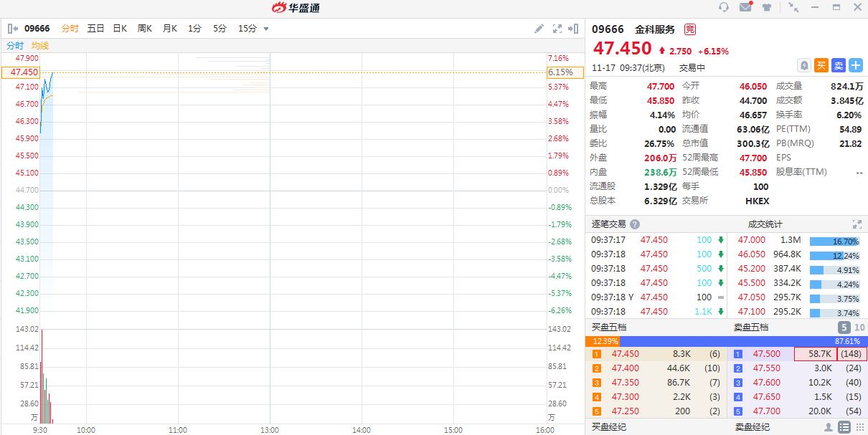Image resolution: width=868 pixels, height=435 pixels.
Task: Click the blue 卖 sell button
Action: (839, 65)
